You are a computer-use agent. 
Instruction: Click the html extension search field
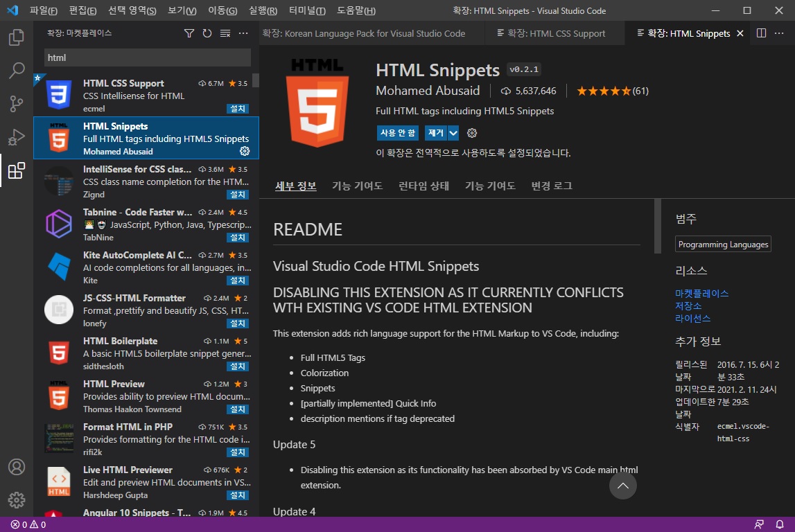pos(148,57)
